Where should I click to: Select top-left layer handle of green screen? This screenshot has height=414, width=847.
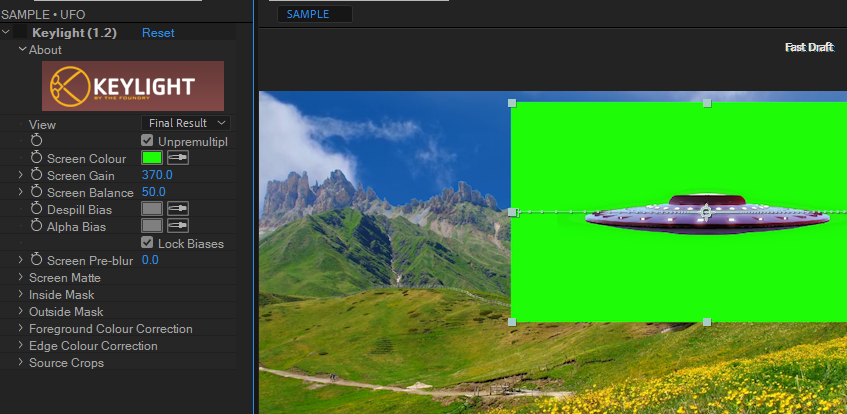click(512, 103)
